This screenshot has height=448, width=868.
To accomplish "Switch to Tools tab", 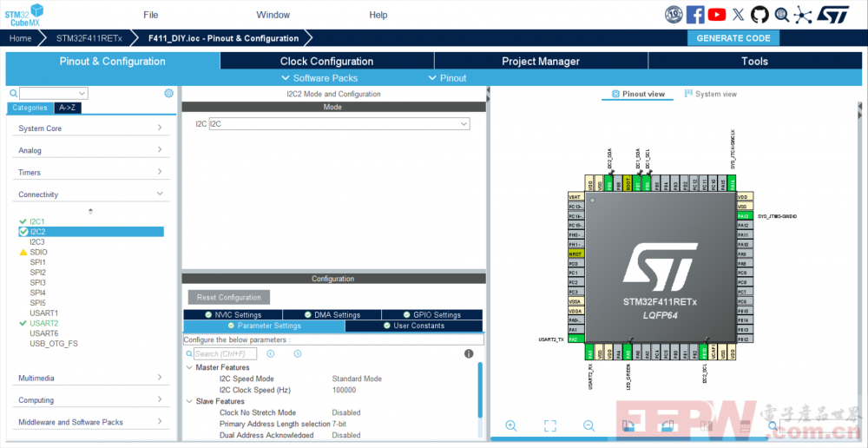I will click(755, 61).
